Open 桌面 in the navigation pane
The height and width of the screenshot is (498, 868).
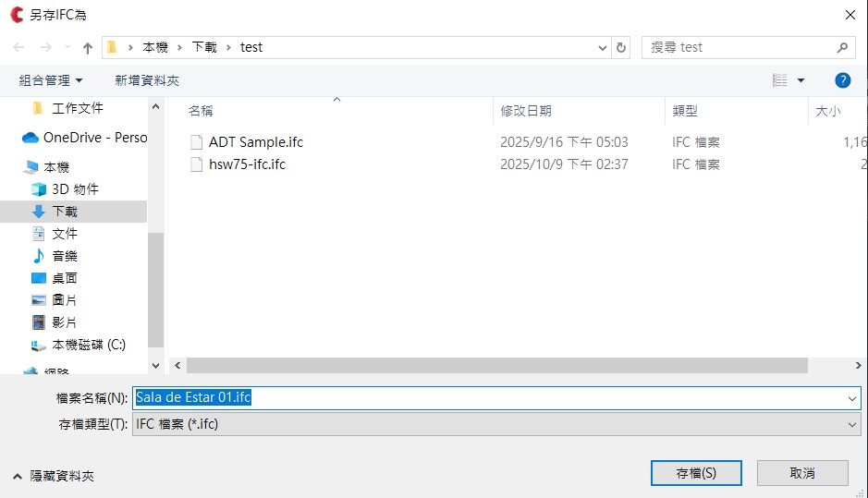pyautogui.click(x=65, y=278)
